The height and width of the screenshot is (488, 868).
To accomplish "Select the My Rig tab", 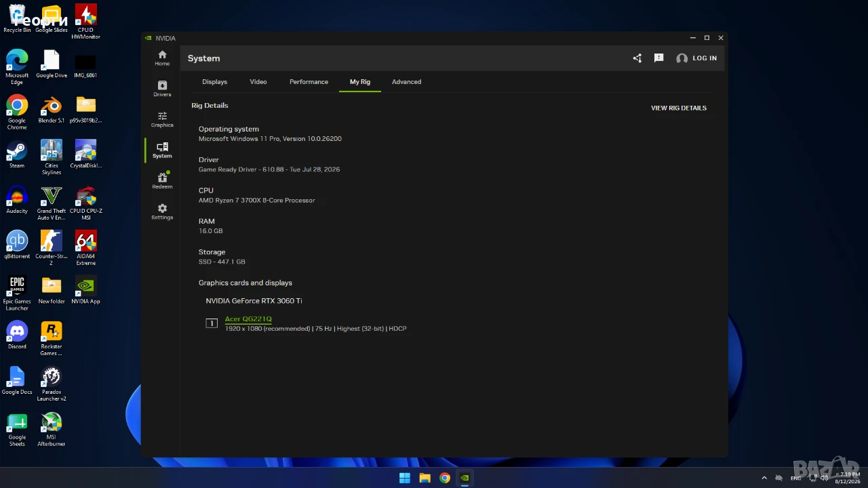I will 360,82.
